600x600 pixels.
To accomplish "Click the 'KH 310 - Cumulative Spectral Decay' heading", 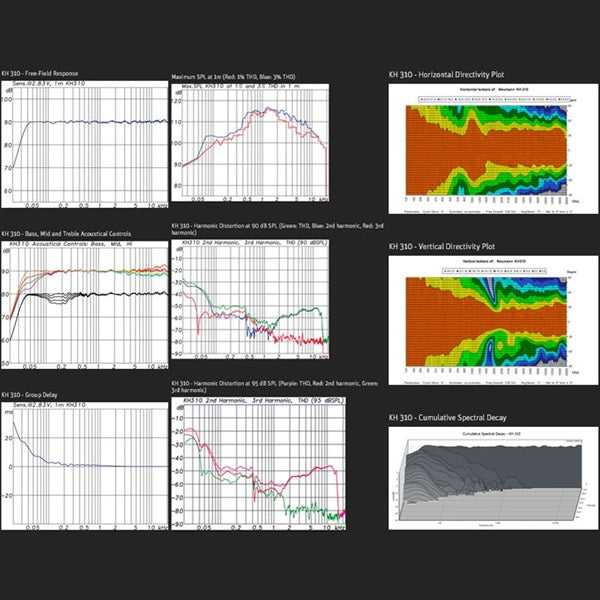I will coord(458,415).
